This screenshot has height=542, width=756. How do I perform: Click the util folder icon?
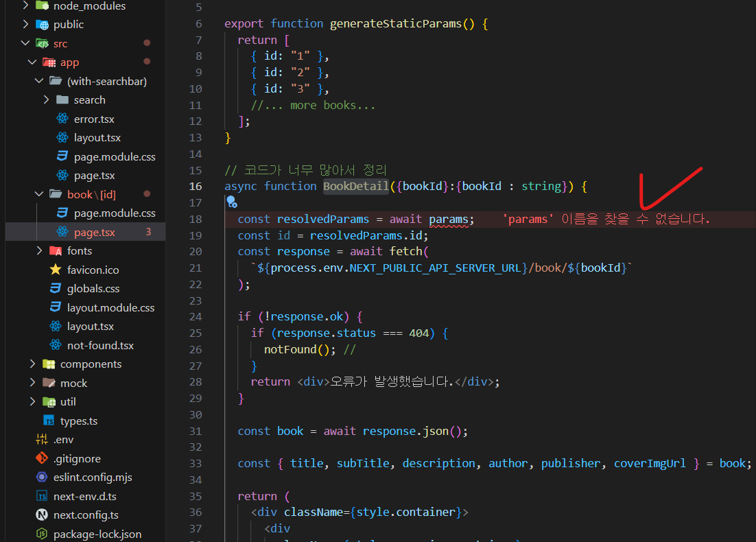49,401
